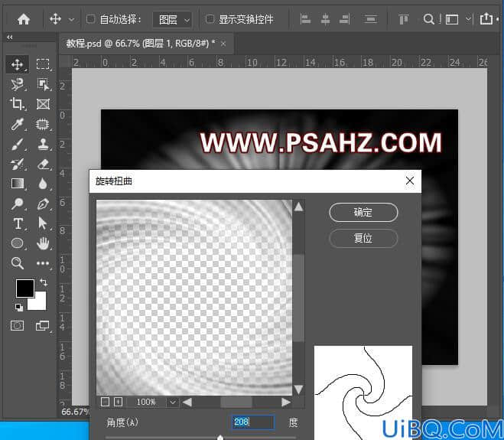504x440 pixels.
Task: Click align right edges icon
Action: click(x=345, y=19)
